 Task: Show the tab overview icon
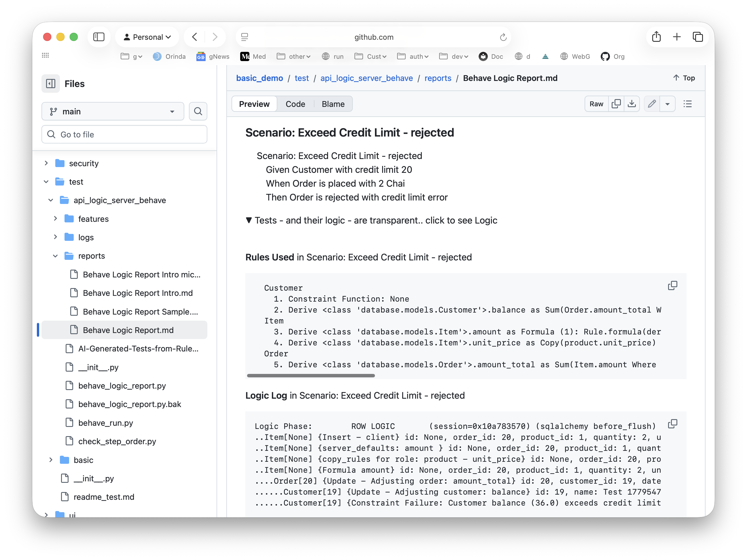[698, 37]
